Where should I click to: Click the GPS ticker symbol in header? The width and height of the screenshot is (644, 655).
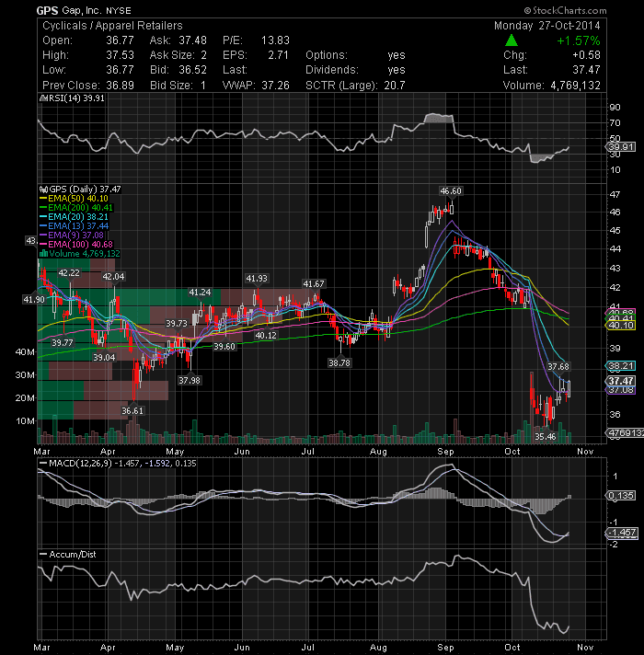pyautogui.click(x=45, y=10)
